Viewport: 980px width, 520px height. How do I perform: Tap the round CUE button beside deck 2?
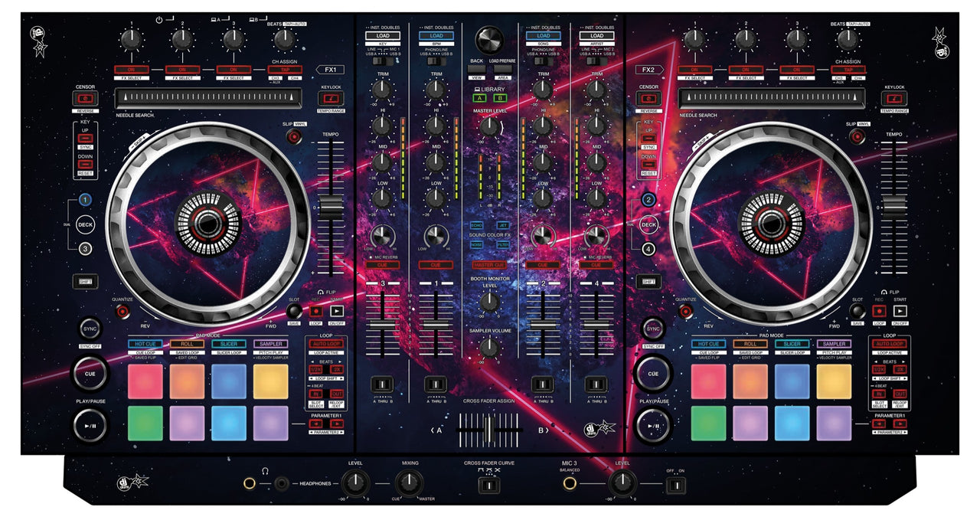click(653, 374)
